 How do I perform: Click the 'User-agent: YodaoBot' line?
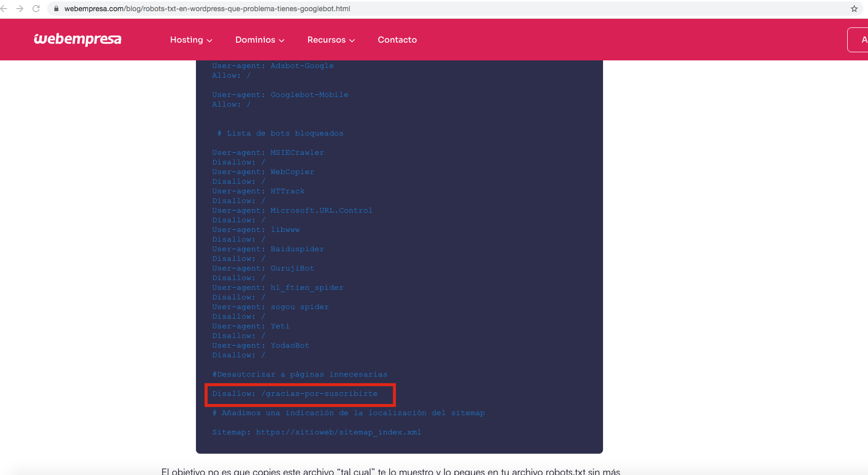(x=261, y=346)
